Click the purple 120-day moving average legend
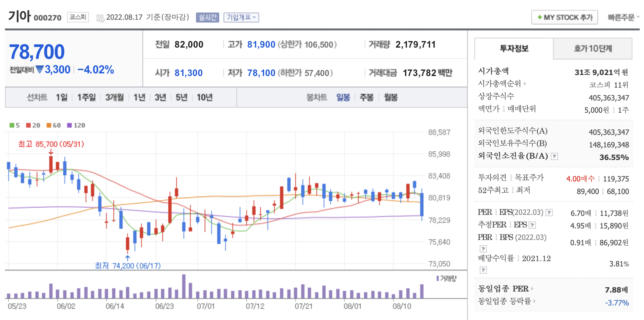Viewport: 644px width, 320px height. (76, 125)
